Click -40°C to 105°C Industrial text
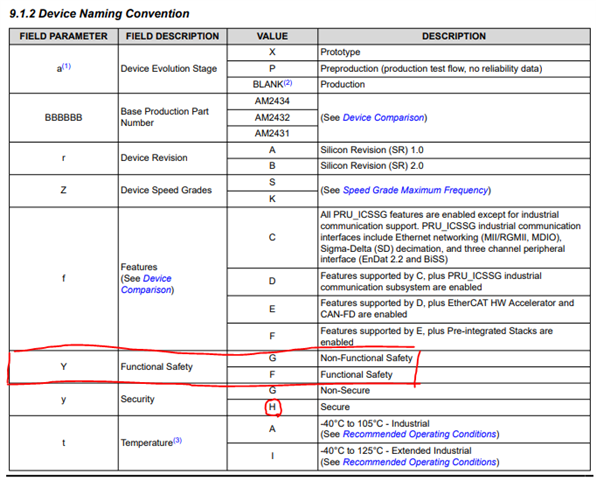 [375, 424]
